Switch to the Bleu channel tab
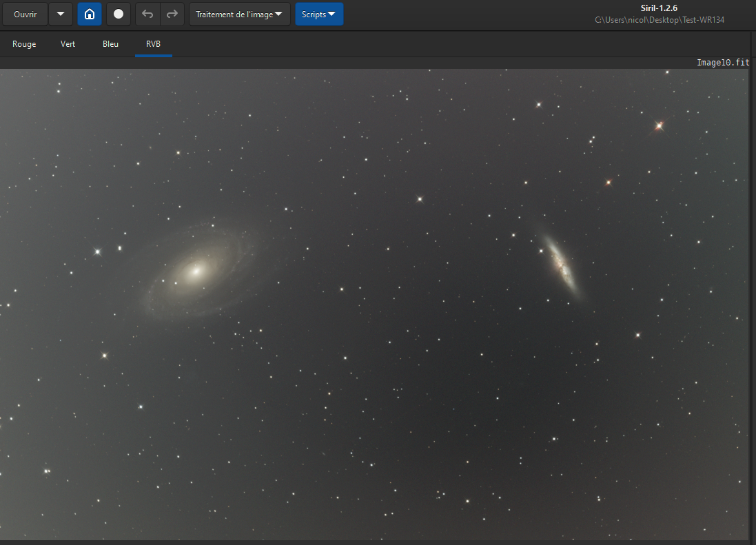The image size is (756, 545). (x=110, y=44)
